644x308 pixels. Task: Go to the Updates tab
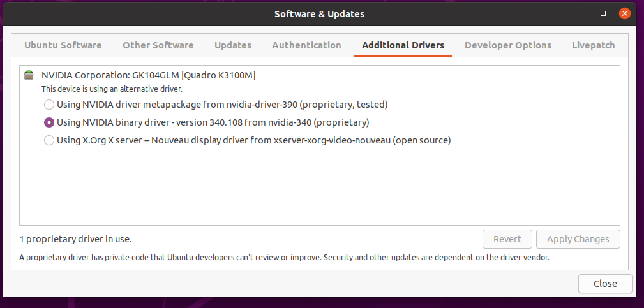232,45
